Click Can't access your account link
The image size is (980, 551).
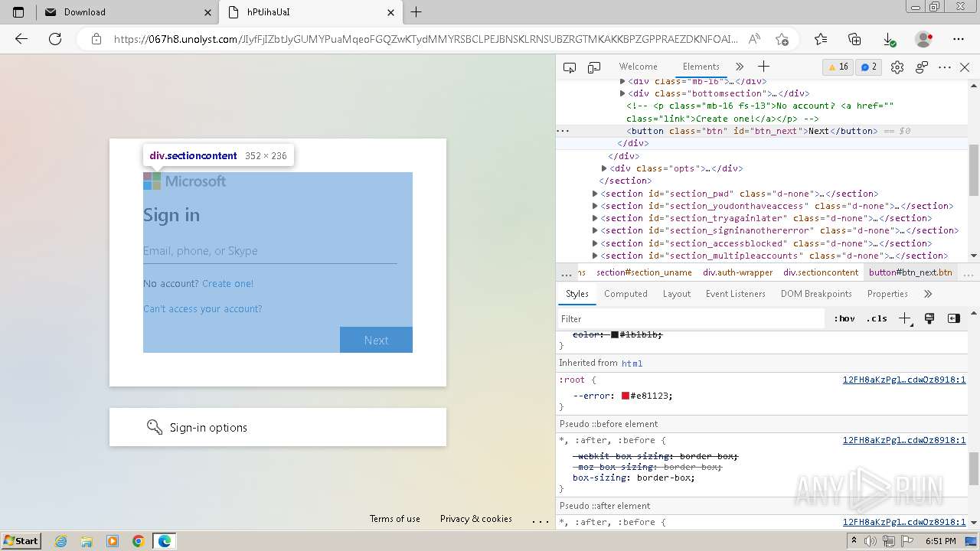[202, 308]
